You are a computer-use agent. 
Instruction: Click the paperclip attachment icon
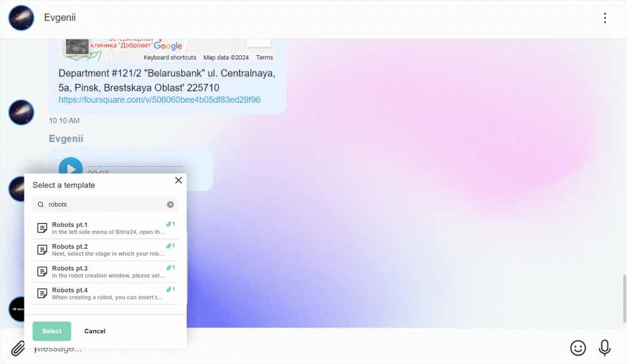coord(18,348)
